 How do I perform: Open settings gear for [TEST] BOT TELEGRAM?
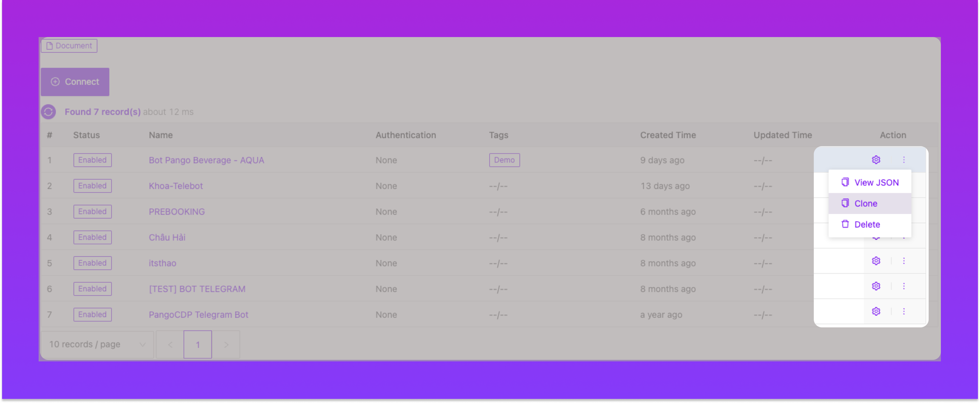coord(876,287)
